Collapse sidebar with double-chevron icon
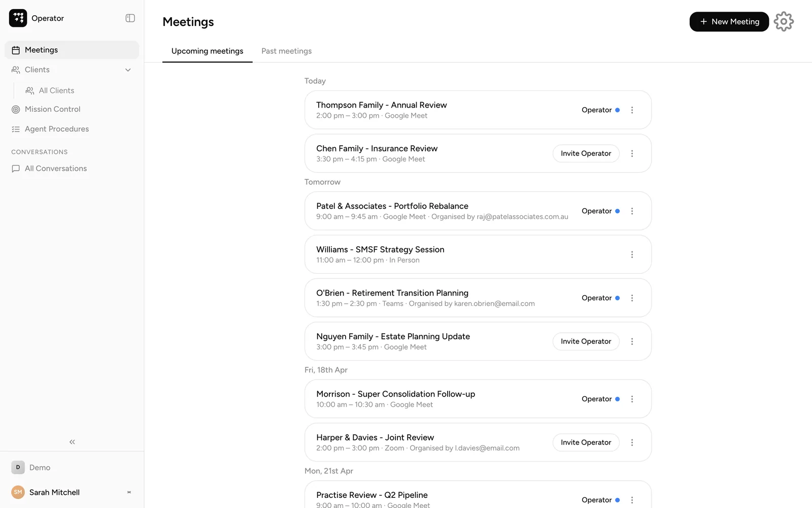 (x=72, y=442)
